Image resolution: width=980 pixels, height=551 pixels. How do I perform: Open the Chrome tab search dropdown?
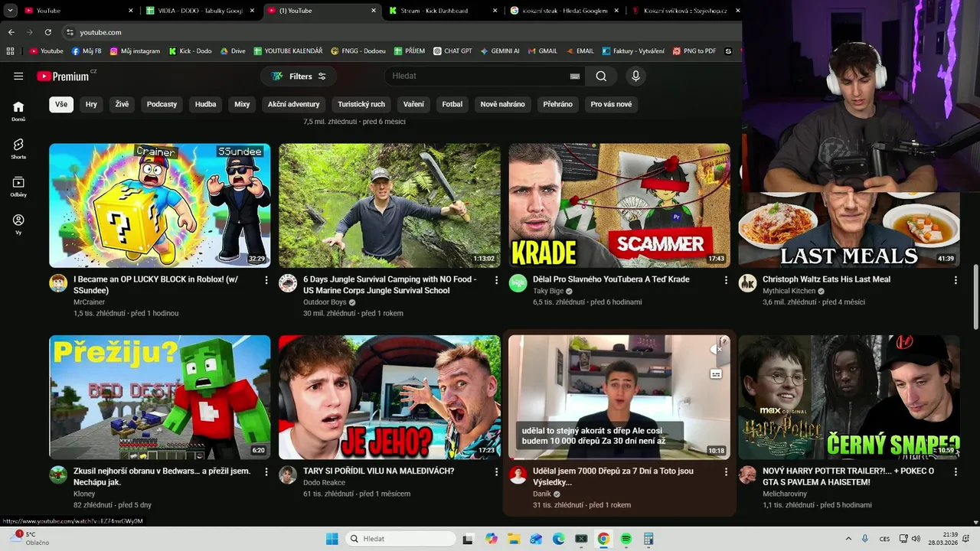point(10,11)
